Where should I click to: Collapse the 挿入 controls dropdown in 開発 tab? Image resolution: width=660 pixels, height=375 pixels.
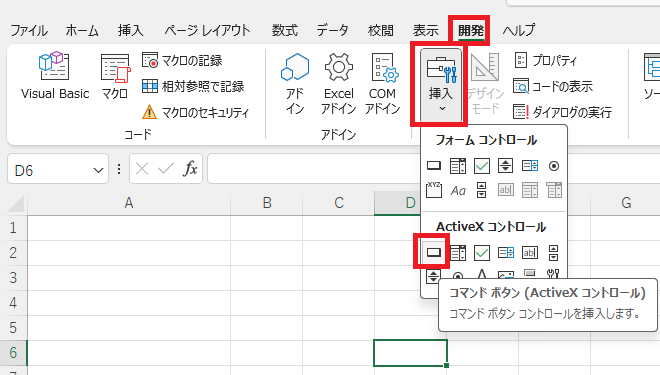(x=440, y=86)
